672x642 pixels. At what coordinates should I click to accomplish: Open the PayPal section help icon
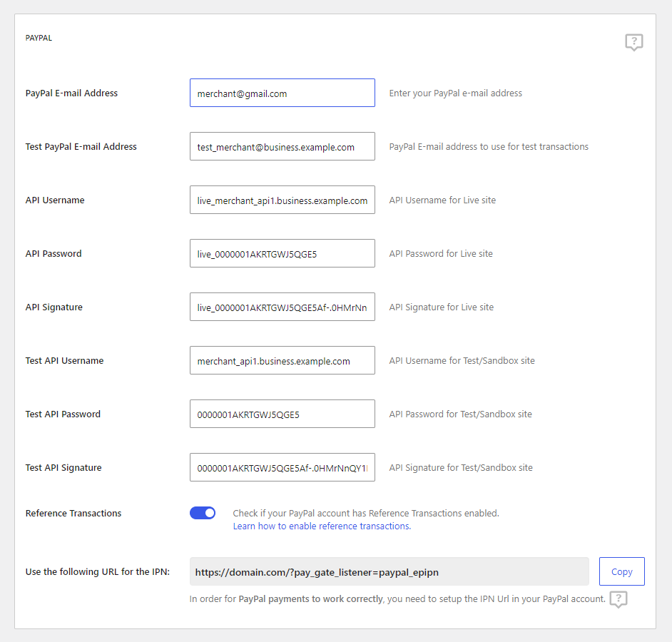click(x=634, y=42)
